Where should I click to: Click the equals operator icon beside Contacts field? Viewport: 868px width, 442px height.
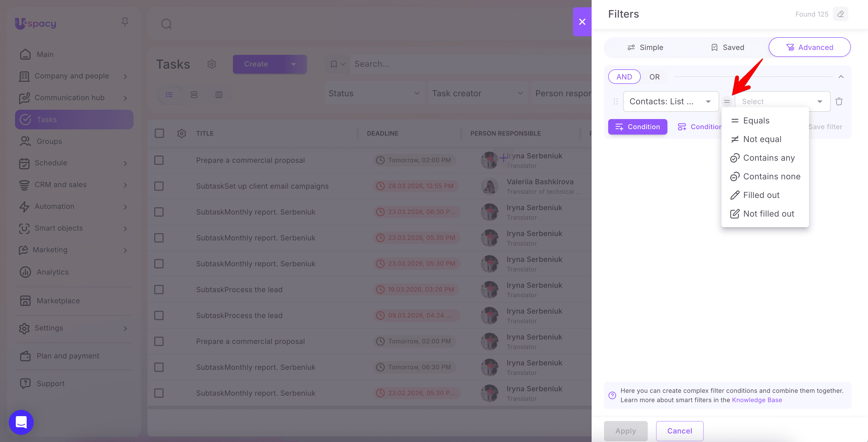point(727,101)
